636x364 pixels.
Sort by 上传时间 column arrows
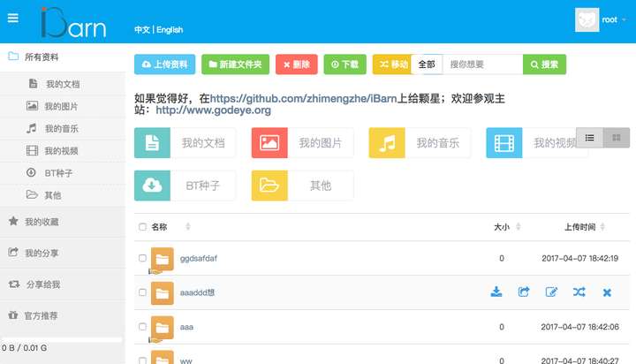tap(602, 227)
